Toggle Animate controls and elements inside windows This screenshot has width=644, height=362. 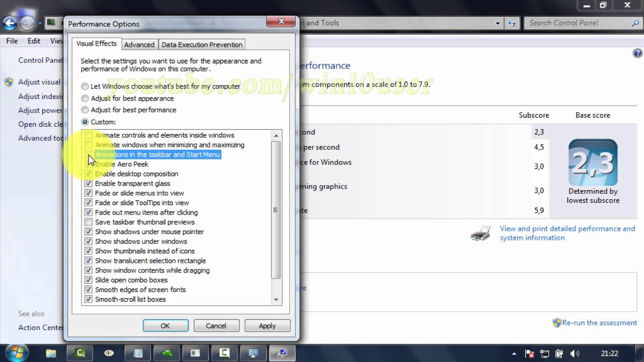pyautogui.click(x=89, y=135)
